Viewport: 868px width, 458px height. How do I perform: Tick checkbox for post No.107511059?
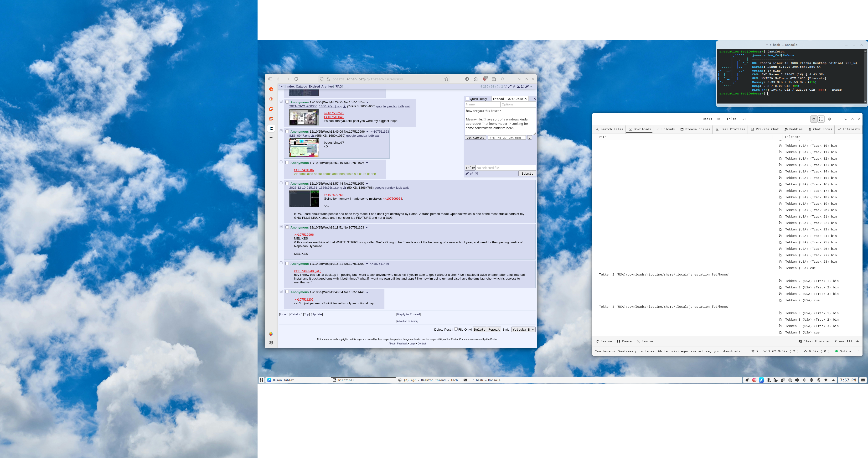point(287,183)
